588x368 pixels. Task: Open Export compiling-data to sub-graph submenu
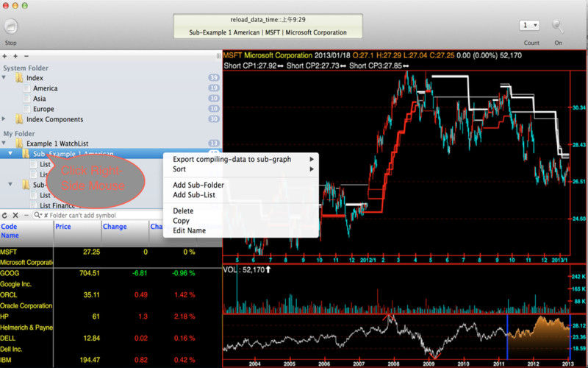[x=241, y=159]
